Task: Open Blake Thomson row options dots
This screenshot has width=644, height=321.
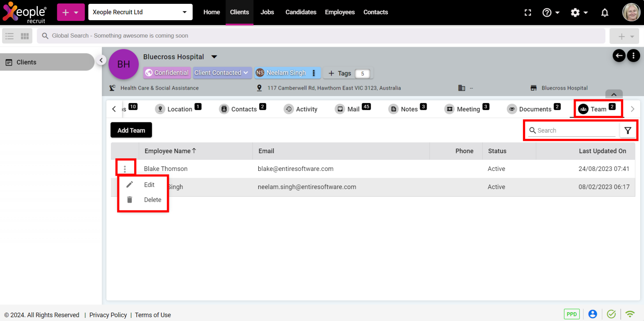Action: tap(125, 169)
